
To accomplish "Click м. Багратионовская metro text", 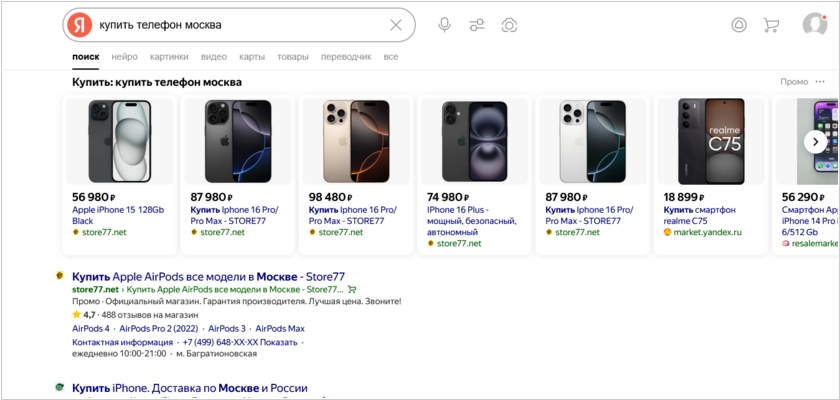I will [217, 354].
